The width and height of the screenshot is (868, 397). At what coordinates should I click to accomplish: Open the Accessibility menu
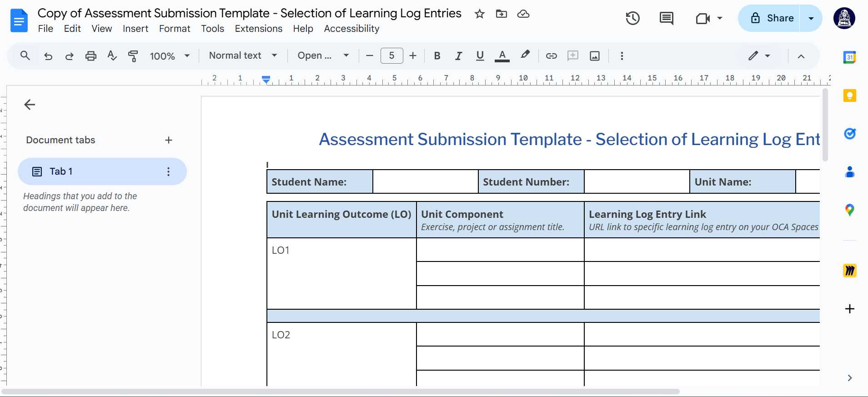[x=351, y=29]
